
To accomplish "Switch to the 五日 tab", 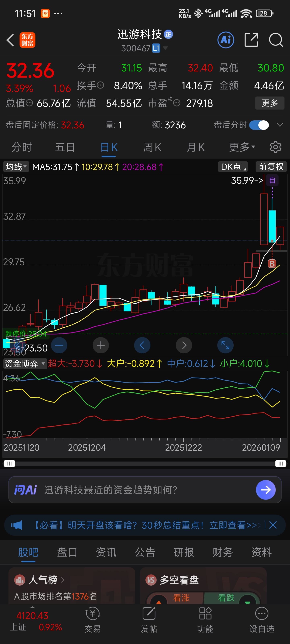I will [x=65, y=147].
